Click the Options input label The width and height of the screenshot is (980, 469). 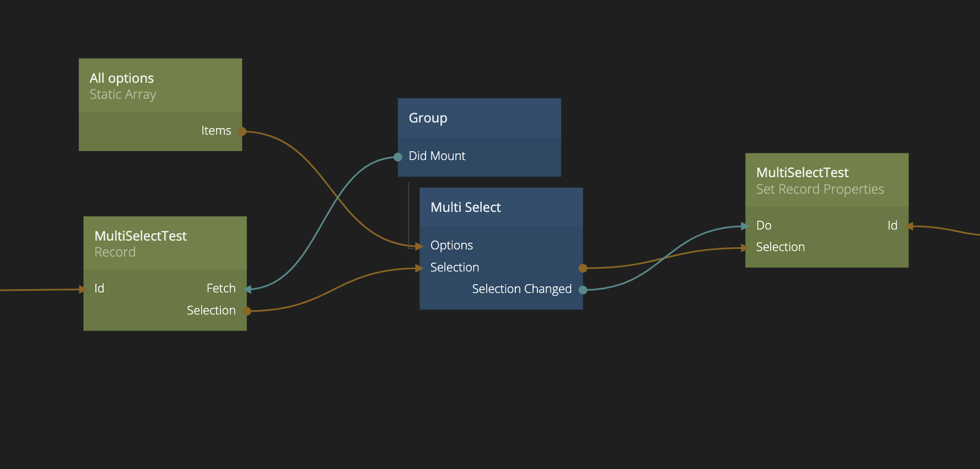click(451, 246)
